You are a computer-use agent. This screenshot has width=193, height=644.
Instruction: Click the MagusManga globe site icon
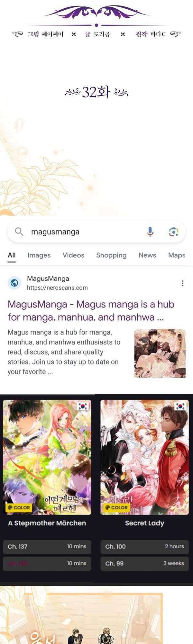point(14,283)
